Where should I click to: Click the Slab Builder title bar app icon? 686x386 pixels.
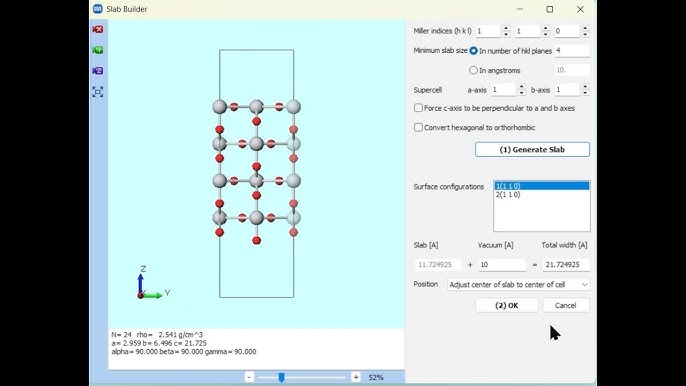click(x=98, y=9)
